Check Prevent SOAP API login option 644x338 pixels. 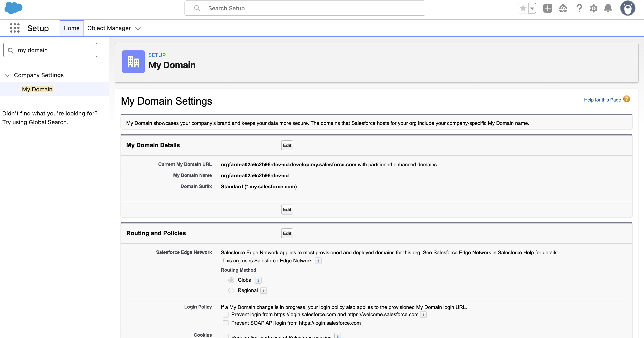click(x=226, y=323)
